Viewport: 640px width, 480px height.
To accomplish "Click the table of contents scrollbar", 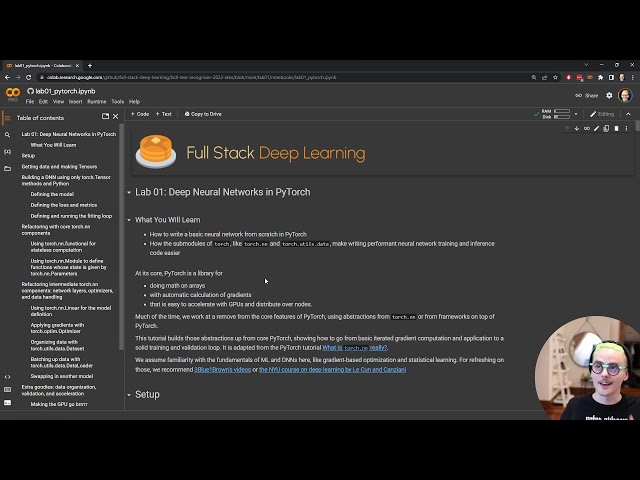I will tap(121, 237).
